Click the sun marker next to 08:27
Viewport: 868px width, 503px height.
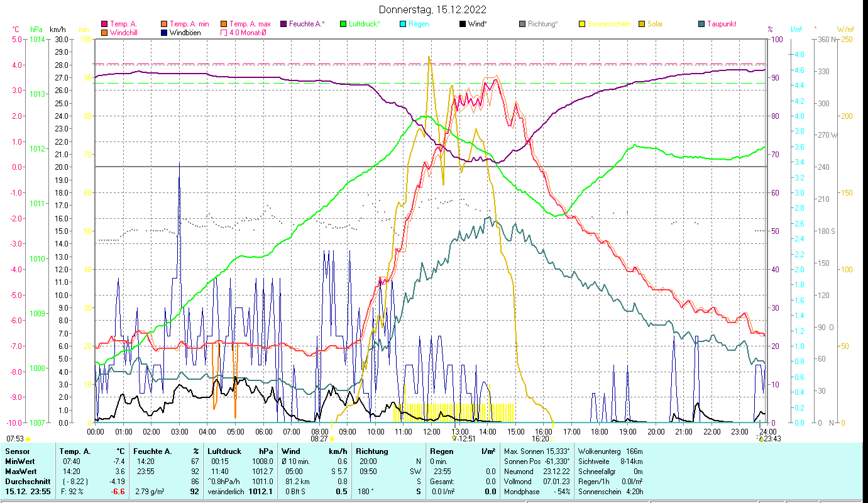(x=332, y=439)
